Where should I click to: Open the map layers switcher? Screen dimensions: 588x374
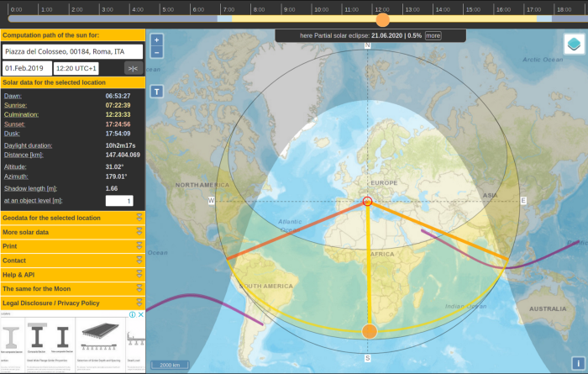(574, 44)
